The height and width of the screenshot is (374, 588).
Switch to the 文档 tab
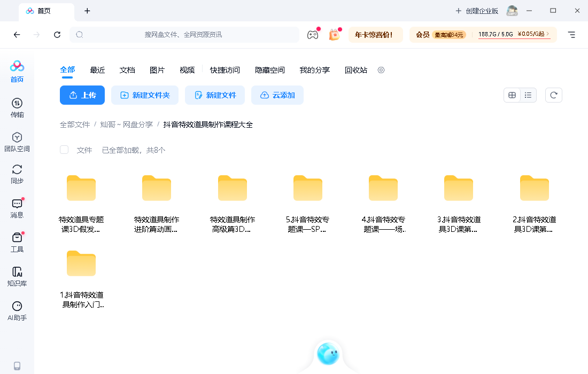click(127, 70)
